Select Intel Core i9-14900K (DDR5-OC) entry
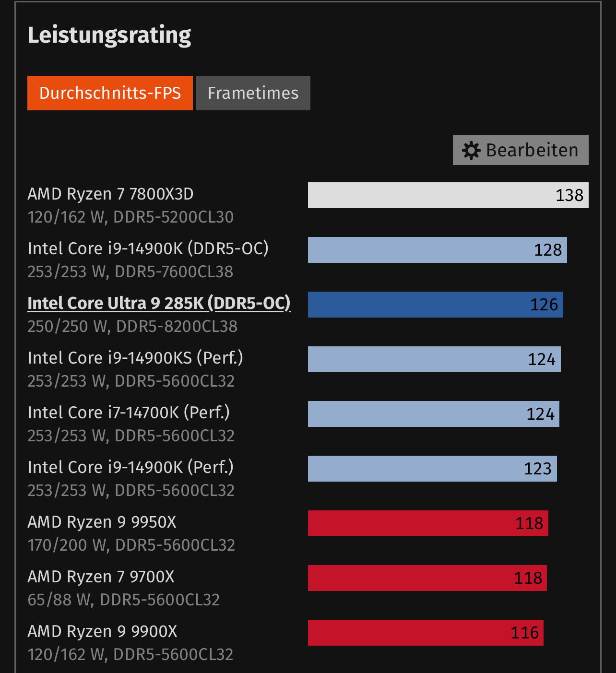616x673 pixels. point(148,248)
